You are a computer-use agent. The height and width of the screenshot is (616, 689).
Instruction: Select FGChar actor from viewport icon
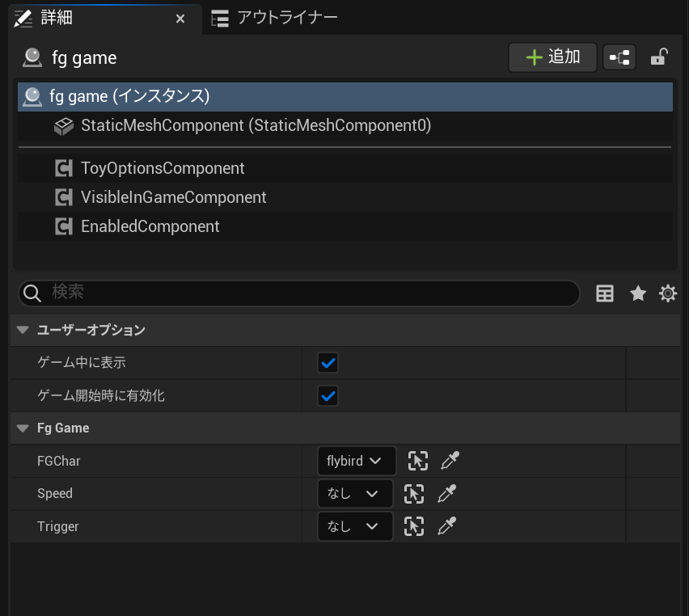pyautogui.click(x=418, y=461)
